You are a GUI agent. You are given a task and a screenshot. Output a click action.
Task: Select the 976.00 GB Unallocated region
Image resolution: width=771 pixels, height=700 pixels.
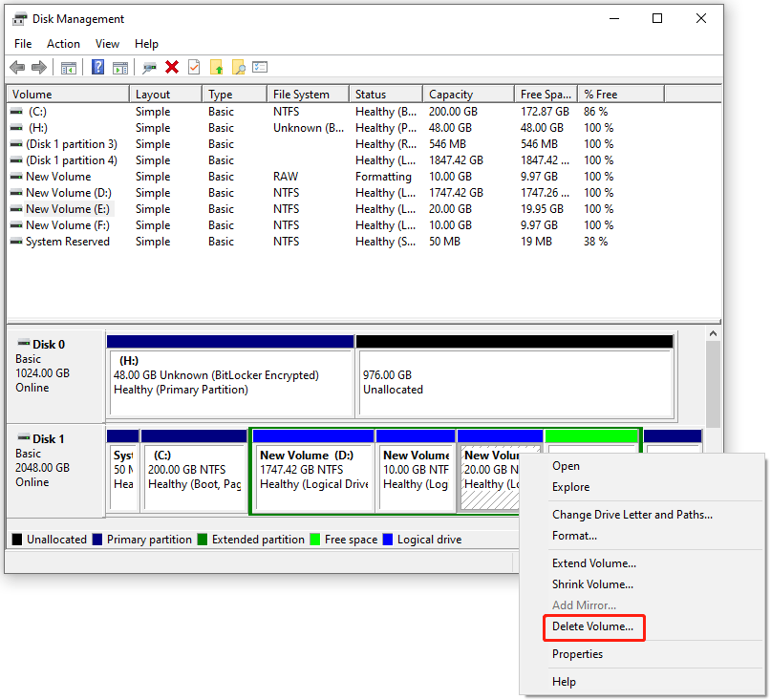tap(514, 375)
